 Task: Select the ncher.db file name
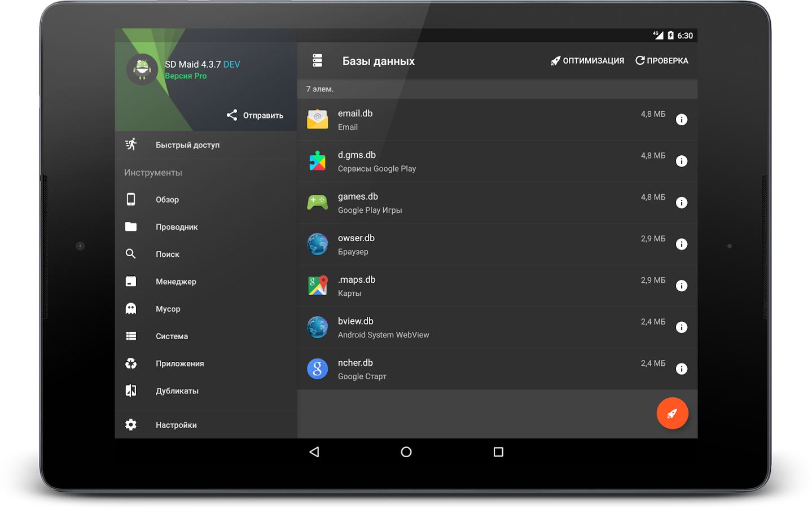pos(355,363)
